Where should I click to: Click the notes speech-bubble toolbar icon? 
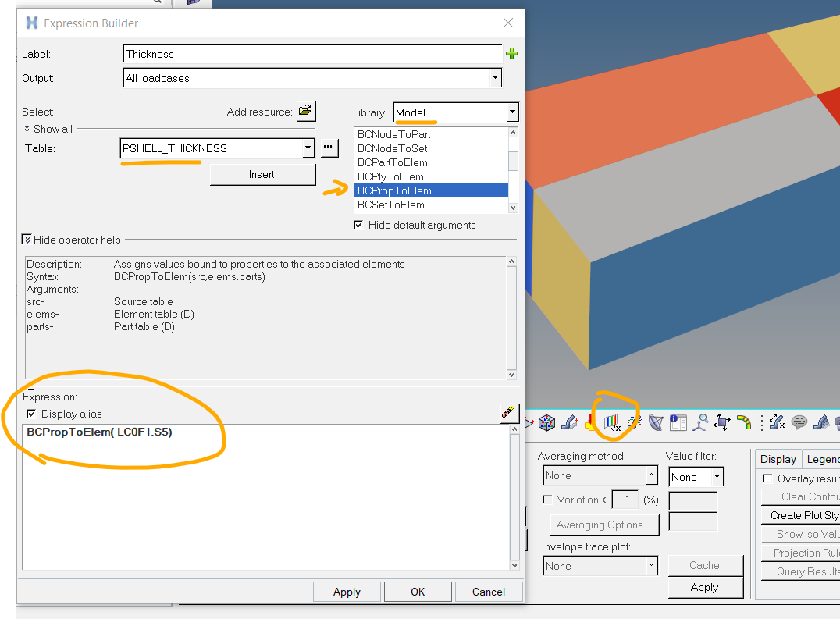[799, 422]
